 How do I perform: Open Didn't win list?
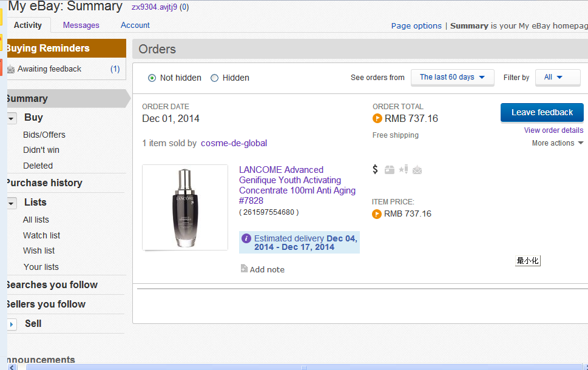(x=41, y=150)
